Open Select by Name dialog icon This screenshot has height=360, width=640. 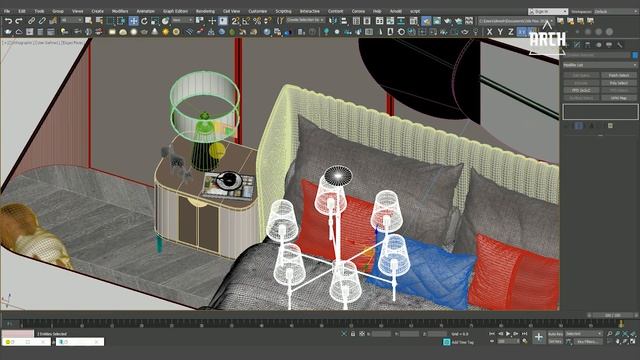(99, 20)
